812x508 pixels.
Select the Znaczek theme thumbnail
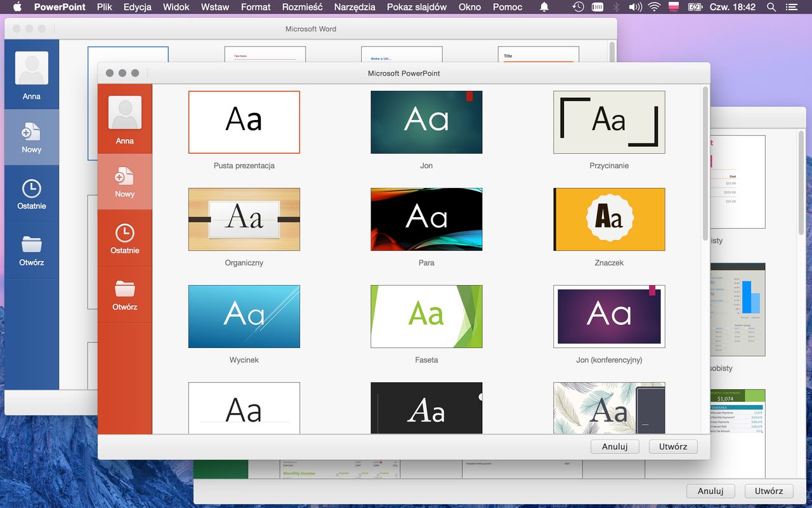tap(609, 219)
